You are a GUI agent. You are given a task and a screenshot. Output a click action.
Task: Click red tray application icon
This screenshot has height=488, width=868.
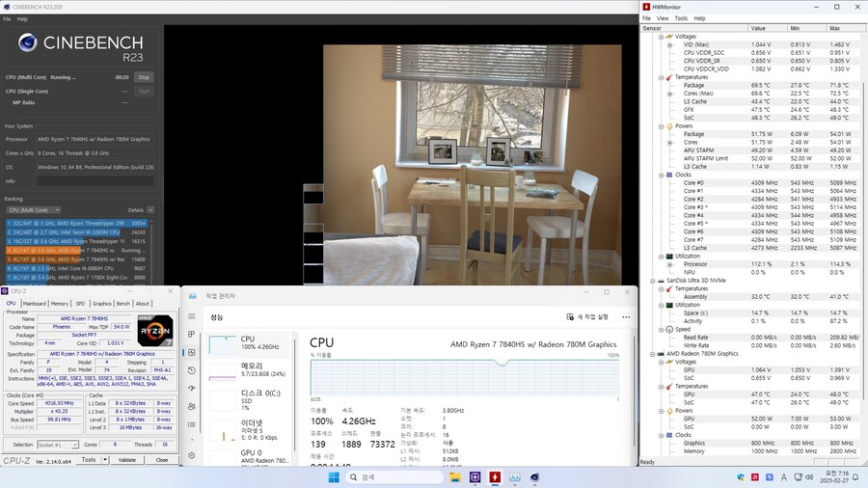pyautogui.click(x=754, y=477)
